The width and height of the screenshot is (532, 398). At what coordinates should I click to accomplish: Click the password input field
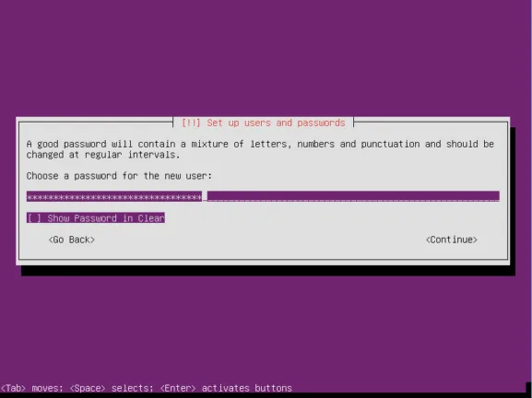click(x=263, y=196)
